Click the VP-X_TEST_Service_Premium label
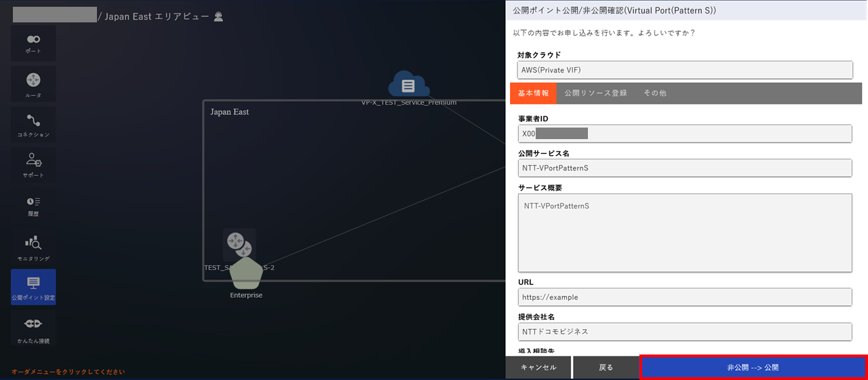The image size is (868, 380). click(409, 102)
